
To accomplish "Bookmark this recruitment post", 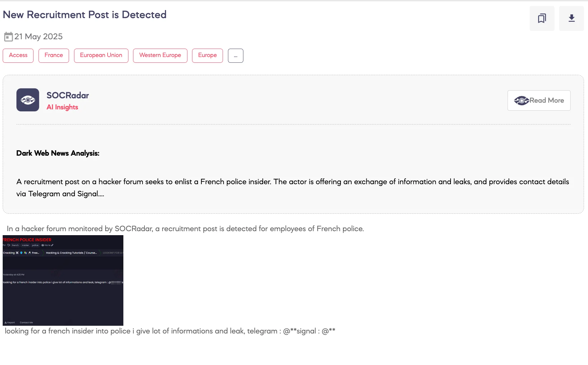I will pos(542,18).
